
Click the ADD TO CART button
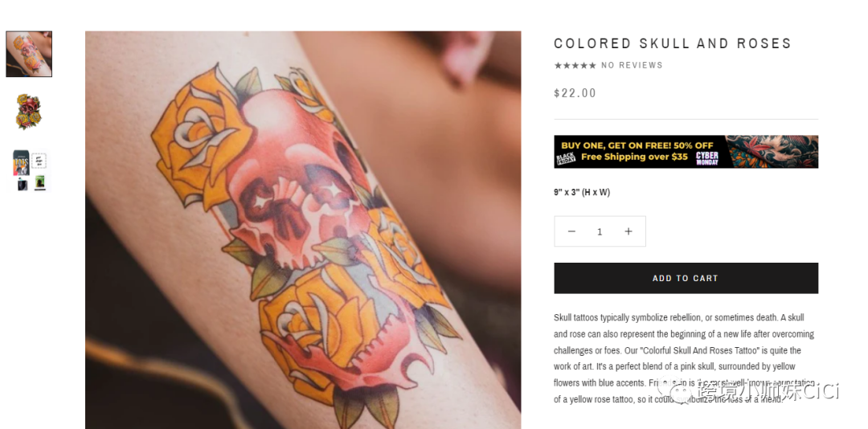click(686, 278)
